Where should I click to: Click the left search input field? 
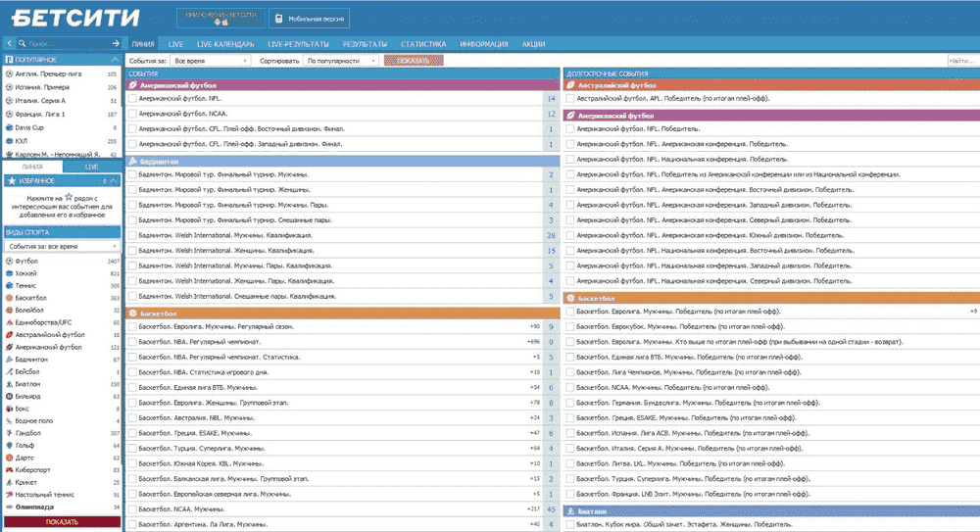tap(68, 43)
